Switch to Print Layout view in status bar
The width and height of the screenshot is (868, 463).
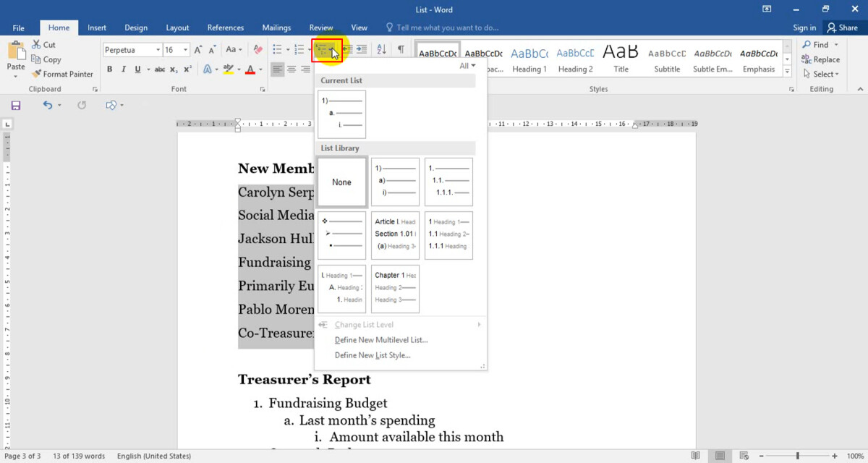point(720,456)
